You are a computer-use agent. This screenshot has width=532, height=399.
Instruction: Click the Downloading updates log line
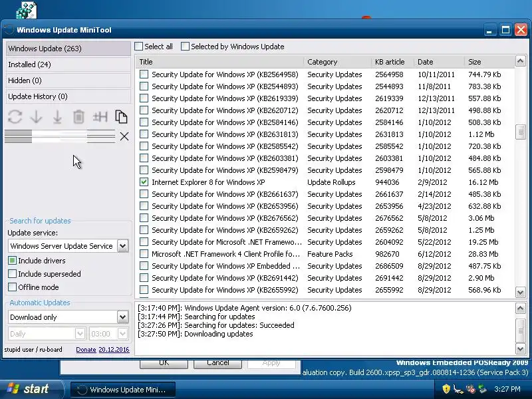tap(196, 334)
